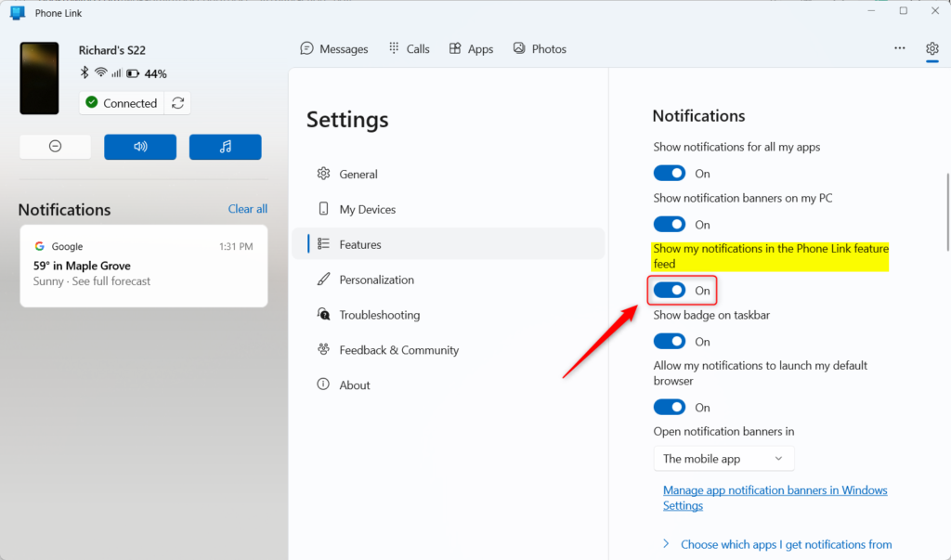Click the Google logo in the notification
Viewport: 951px width, 560px height.
[x=39, y=246]
